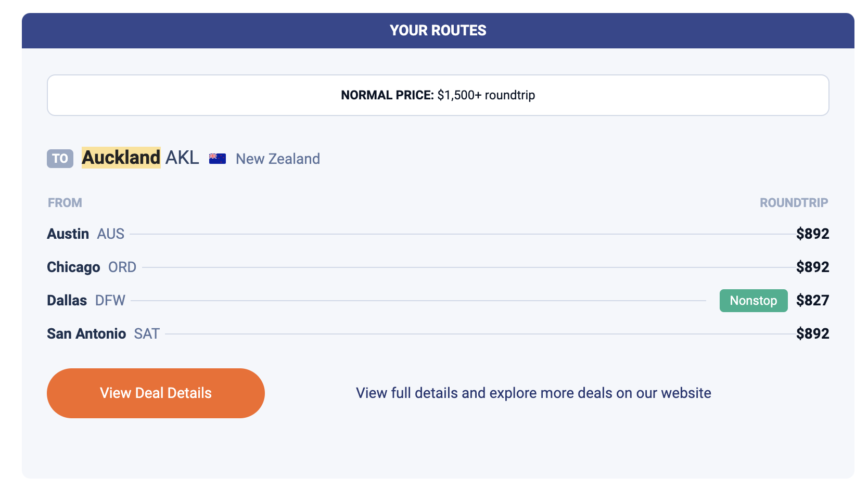Click the Normal Price info box
The height and width of the screenshot is (489, 868).
coord(438,95)
